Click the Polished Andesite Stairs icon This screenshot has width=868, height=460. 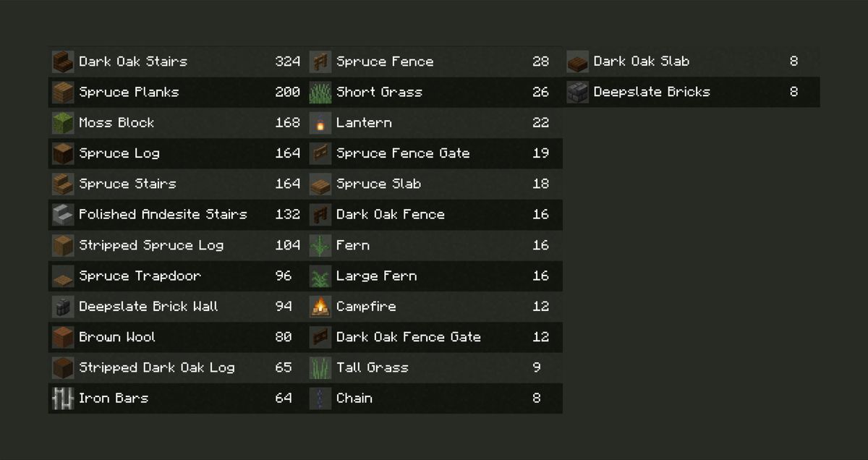63,215
